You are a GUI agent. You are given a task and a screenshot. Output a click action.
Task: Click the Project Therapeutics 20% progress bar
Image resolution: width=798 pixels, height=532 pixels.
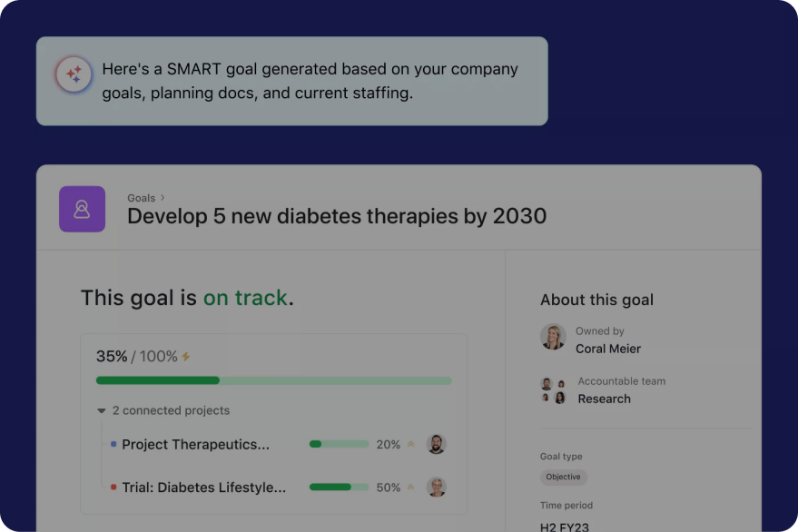[339, 445]
